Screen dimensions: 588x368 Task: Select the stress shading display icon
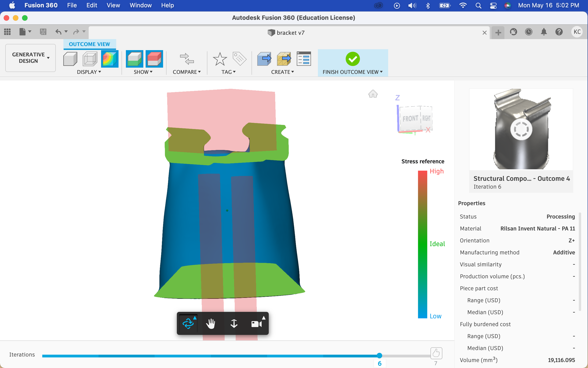pyautogui.click(x=110, y=59)
